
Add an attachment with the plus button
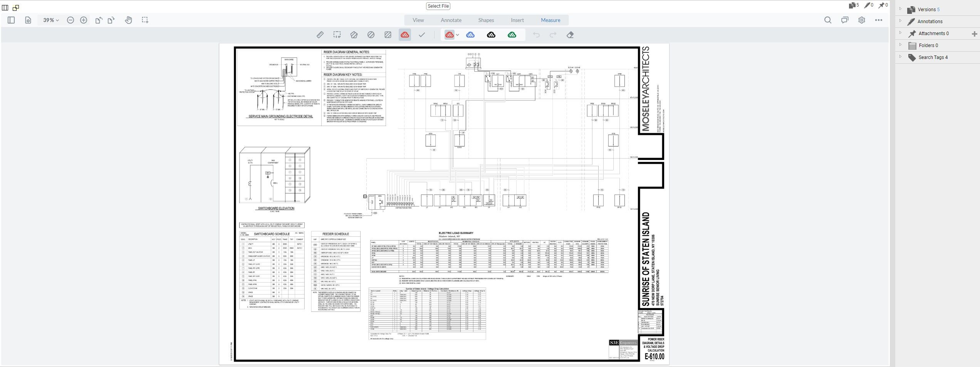[x=974, y=34]
